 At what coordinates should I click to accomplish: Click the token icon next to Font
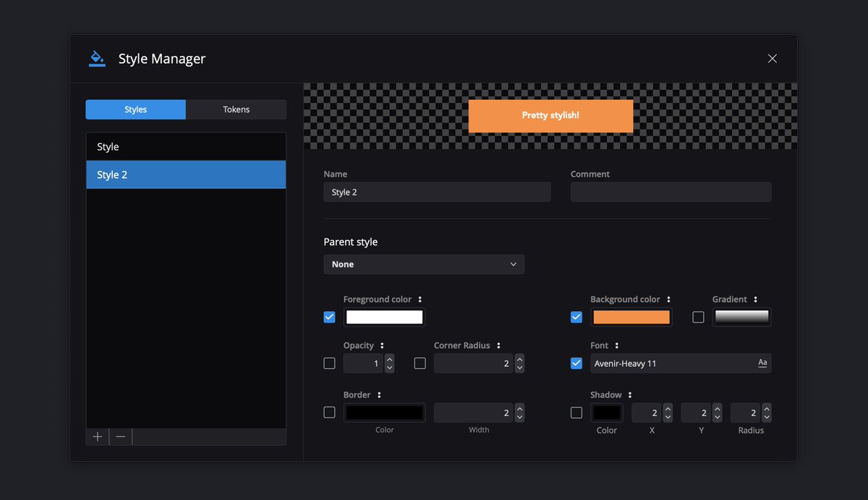pyautogui.click(x=617, y=345)
